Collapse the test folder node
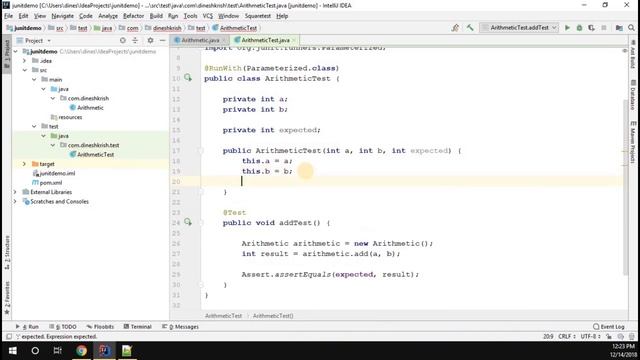Screen dimensions: 640x360 click(34, 127)
